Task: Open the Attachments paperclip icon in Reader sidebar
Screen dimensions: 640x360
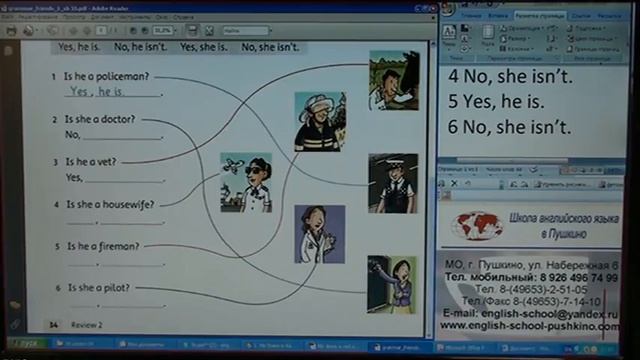Action: 15,324
